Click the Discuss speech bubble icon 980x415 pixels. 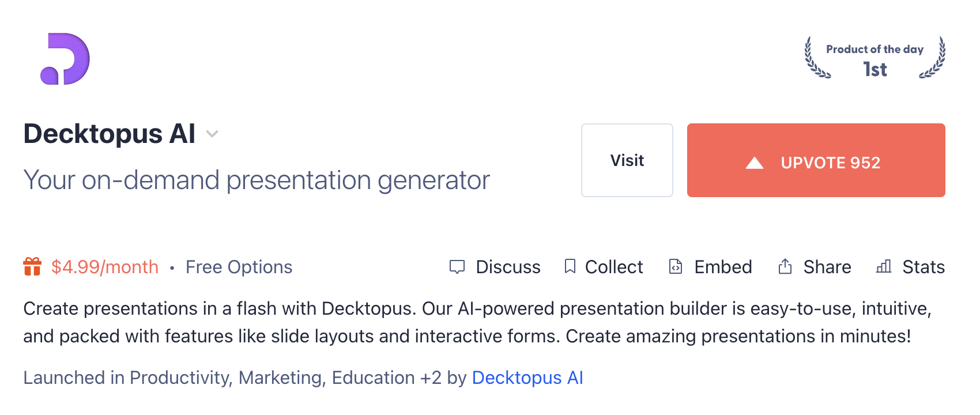pos(457,267)
